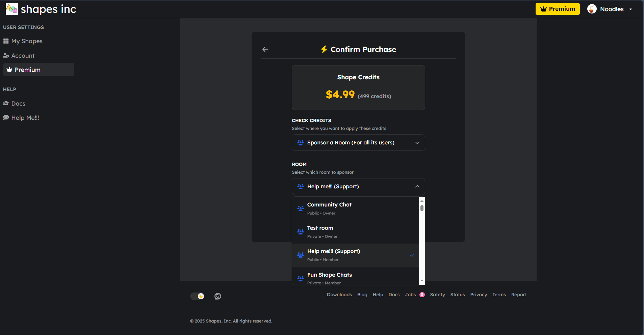Click the room list scrollbar down arrow
This screenshot has height=335, width=644.
click(x=422, y=281)
